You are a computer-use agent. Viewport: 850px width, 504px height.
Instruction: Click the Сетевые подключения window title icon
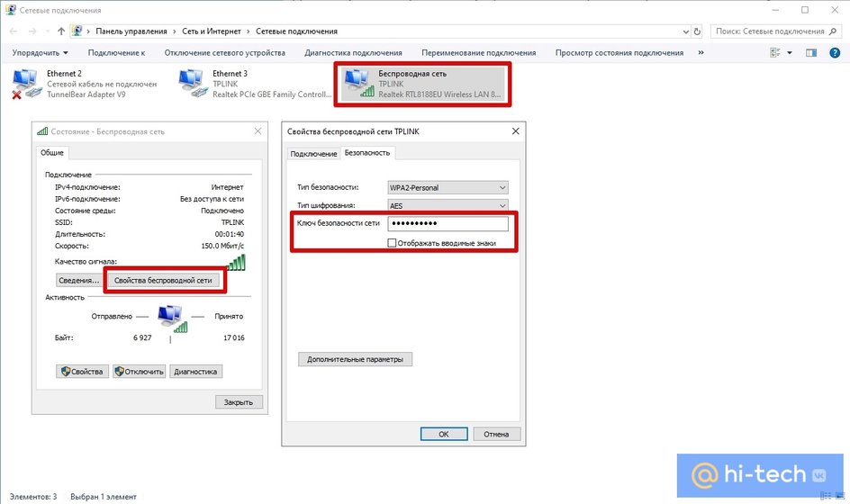tap(11, 10)
